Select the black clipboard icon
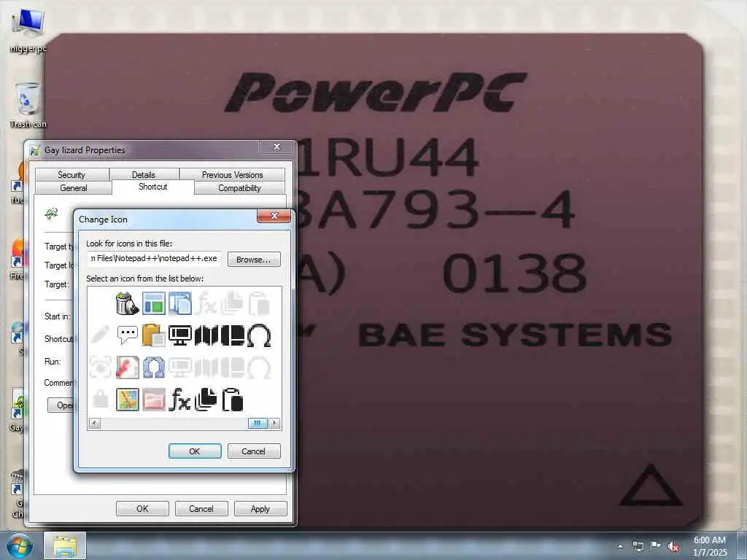The width and height of the screenshot is (747, 560). click(233, 399)
